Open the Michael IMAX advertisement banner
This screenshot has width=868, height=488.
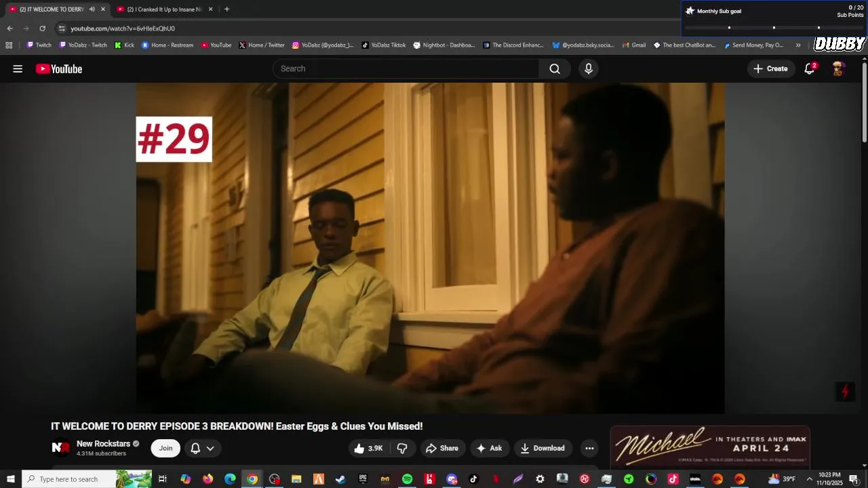coord(710,447)
